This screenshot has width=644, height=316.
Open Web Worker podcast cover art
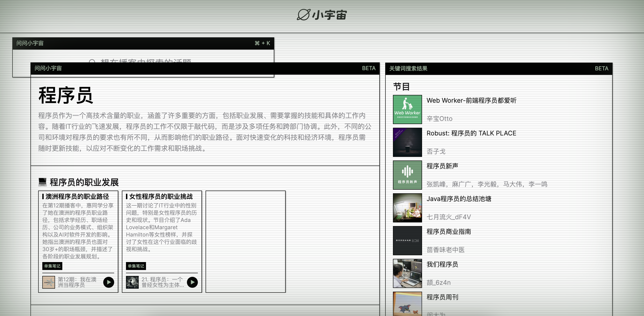coord(407,109)
